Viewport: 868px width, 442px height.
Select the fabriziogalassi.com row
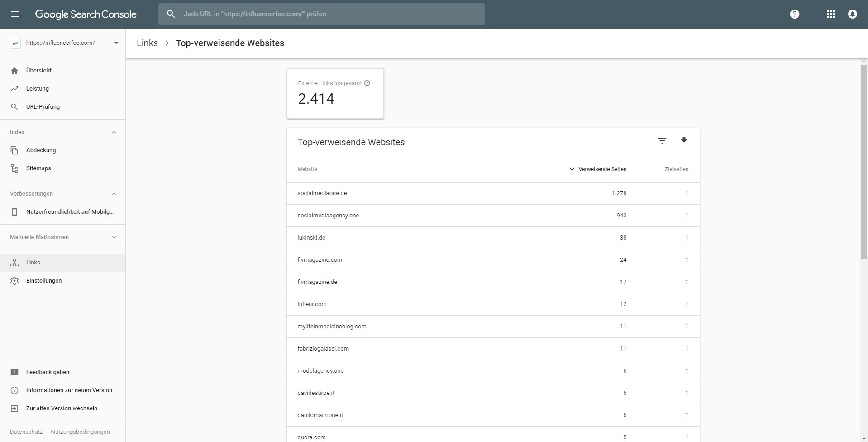click(x=493, y=349)
